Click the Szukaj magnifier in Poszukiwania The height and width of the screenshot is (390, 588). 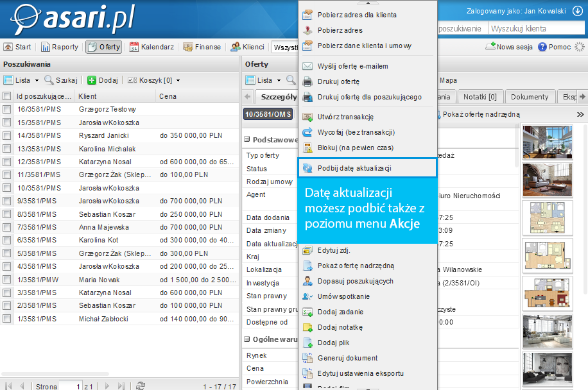[x=49, y=80]
